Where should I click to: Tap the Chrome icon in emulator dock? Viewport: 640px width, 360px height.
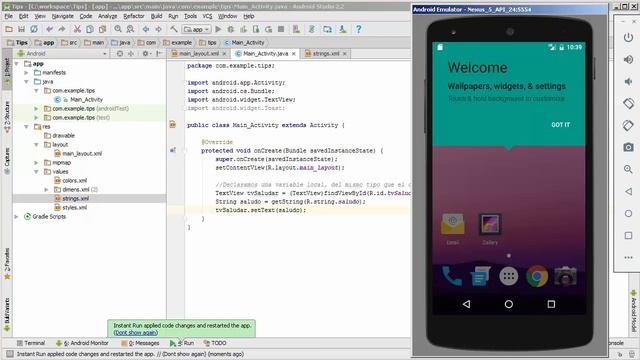point(537,276)
